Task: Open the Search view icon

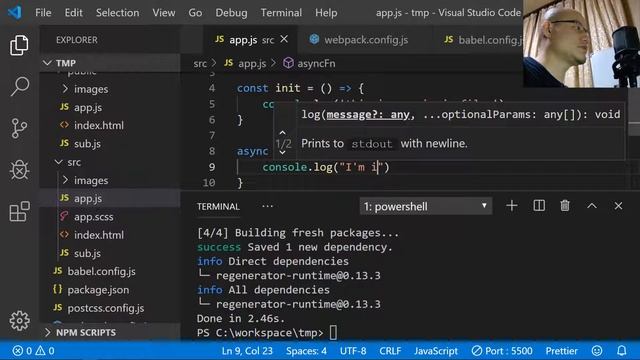Action: (19, 86)
